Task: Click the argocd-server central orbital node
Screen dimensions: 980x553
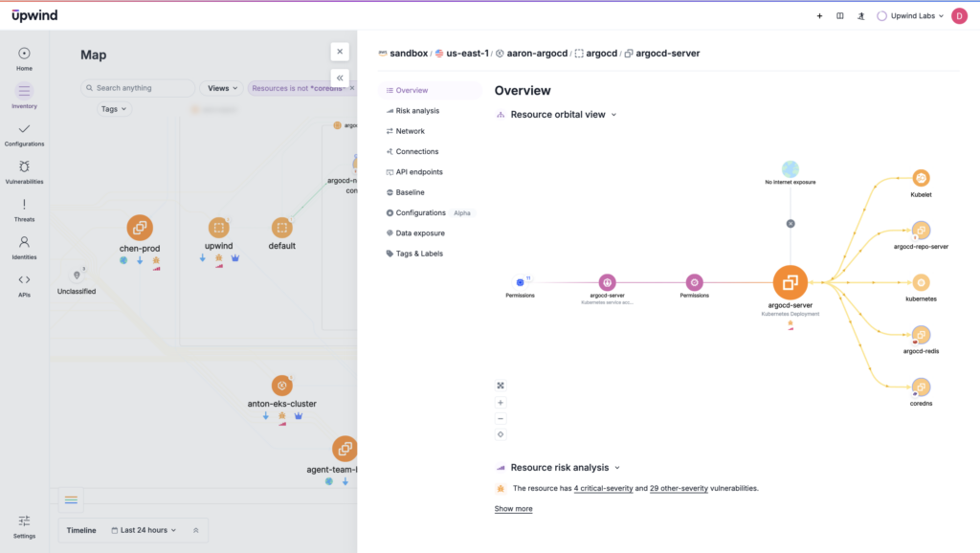Action: coord(790,282)
